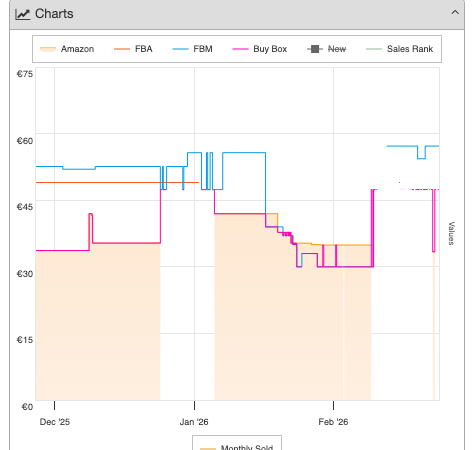
Task: Collapse the Charts panel with the chevron
Action: [x=455, y=13]
